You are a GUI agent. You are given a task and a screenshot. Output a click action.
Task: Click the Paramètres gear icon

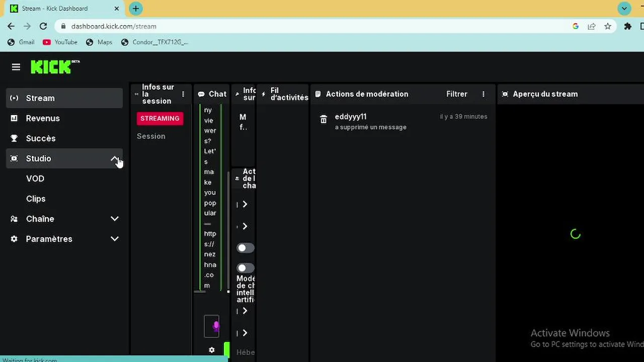14,239
